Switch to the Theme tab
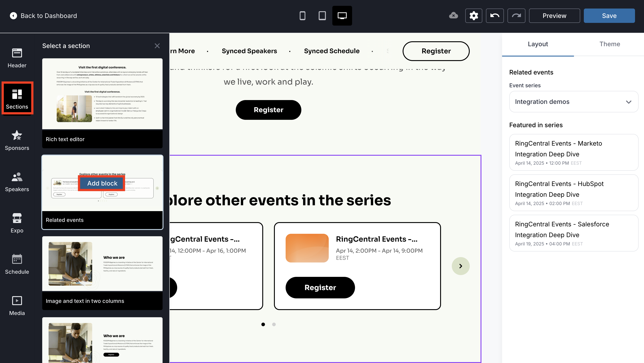 pyautogui.click(x=609, y=44)
